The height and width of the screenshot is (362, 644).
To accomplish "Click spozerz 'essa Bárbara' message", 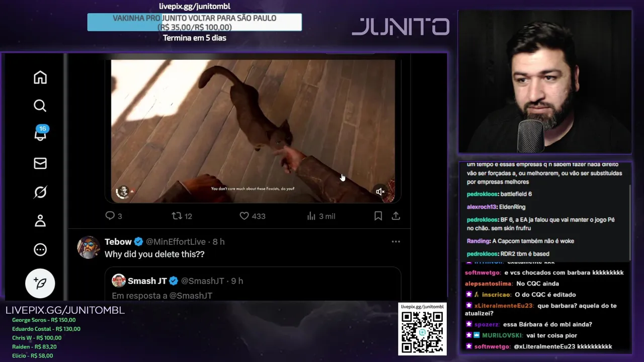I will click(x=528, y=324).
